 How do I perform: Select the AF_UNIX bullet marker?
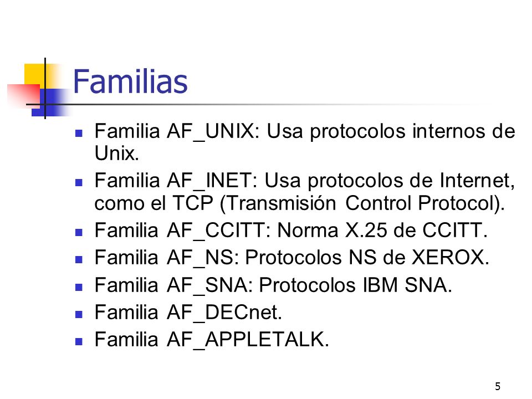pos(79,133)
